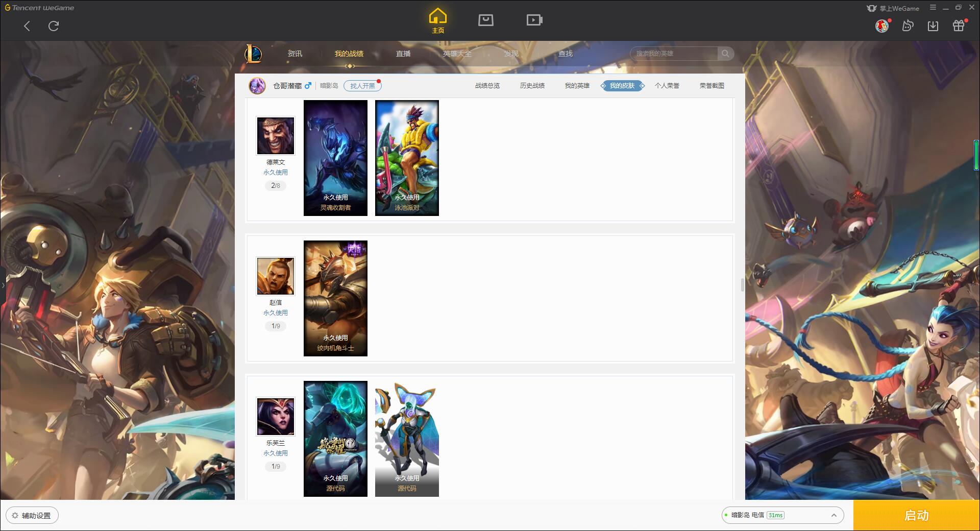Open the 绞肉机角斗士 skin card

(x=335, y=298)
